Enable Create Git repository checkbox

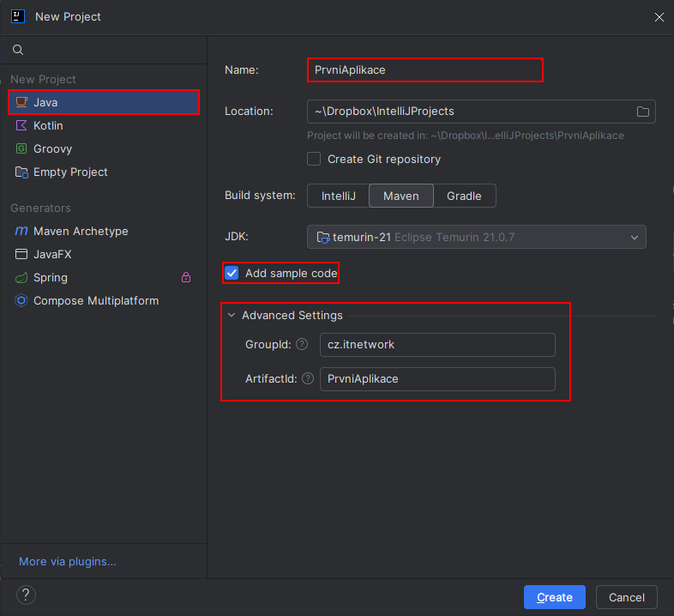[314, 159]
